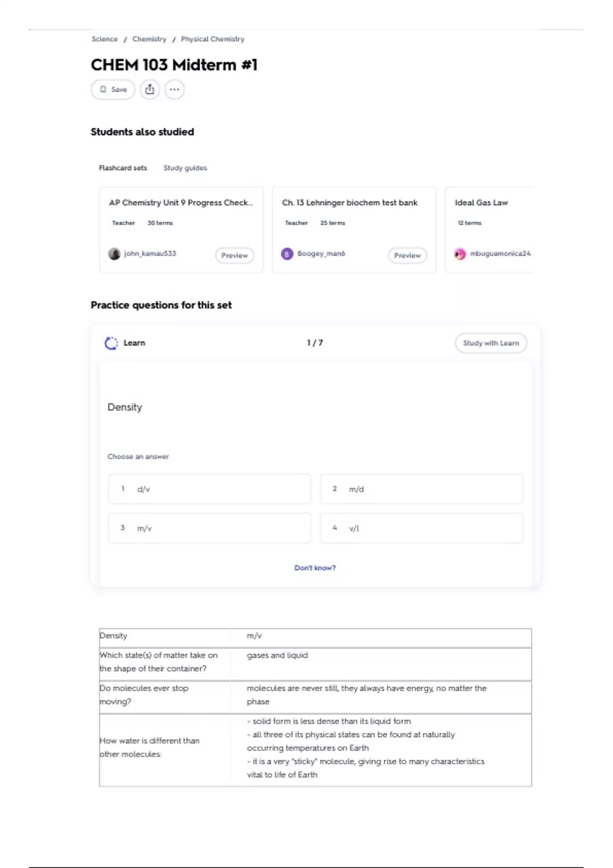The image size is (613, 868).
Task: Click the share icon button
Action: coord(150,89)
